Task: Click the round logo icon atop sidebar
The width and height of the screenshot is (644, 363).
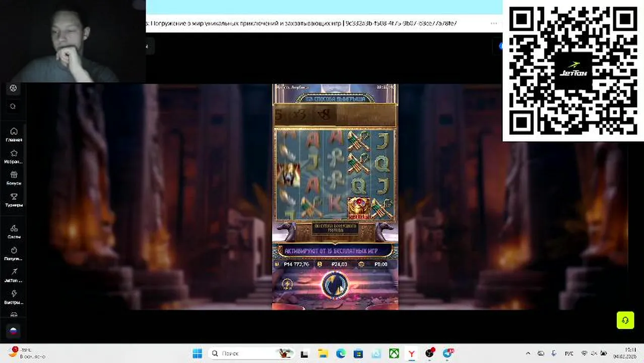Action: 14,88
